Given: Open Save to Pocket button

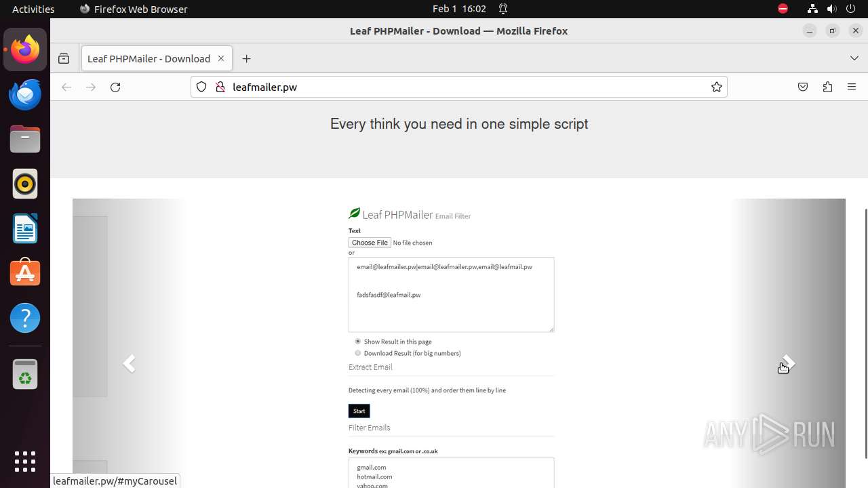Looking at the screenshot, I should tap(803, 87).
